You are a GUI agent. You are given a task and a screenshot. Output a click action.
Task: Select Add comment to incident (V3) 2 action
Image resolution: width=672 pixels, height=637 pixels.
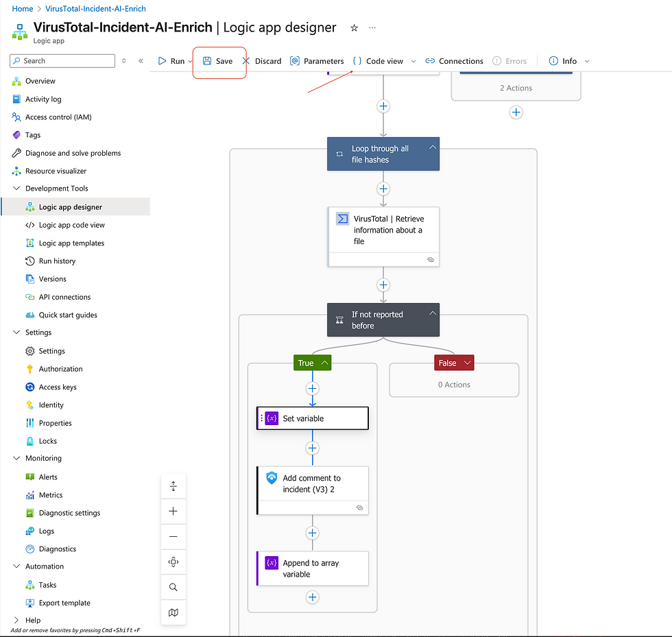(313, 490)
